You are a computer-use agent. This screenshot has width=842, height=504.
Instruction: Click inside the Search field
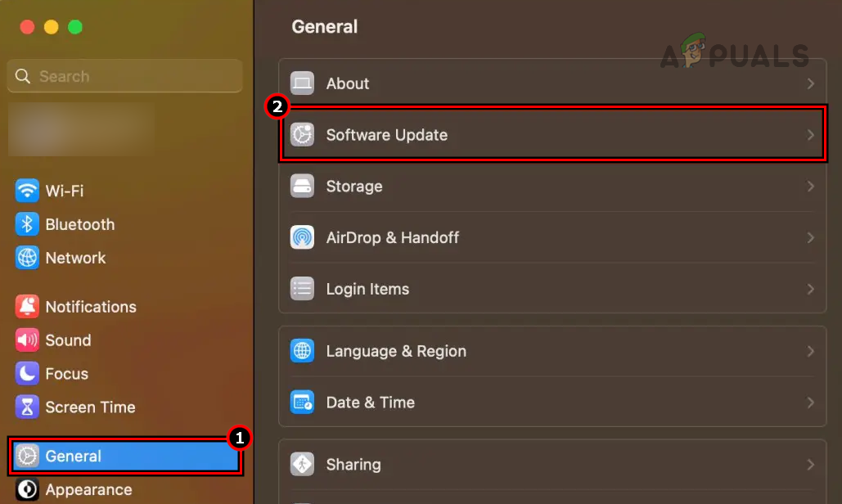(124, 75)
